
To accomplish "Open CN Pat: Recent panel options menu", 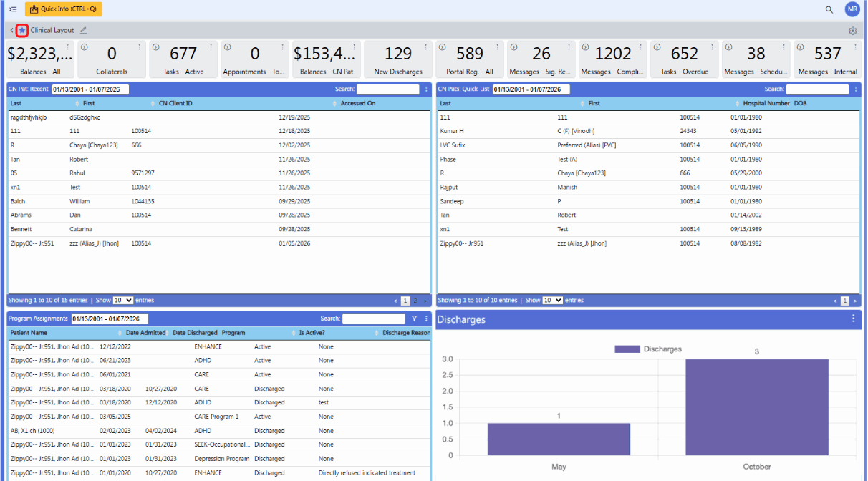I will point(426,89).
